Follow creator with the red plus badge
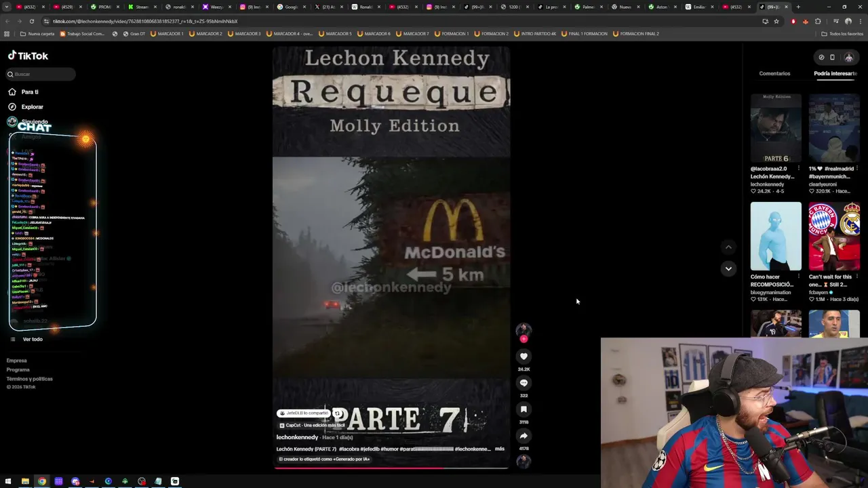Image resolution: width=868 pixels, height=488 pixels. (524, 339)
